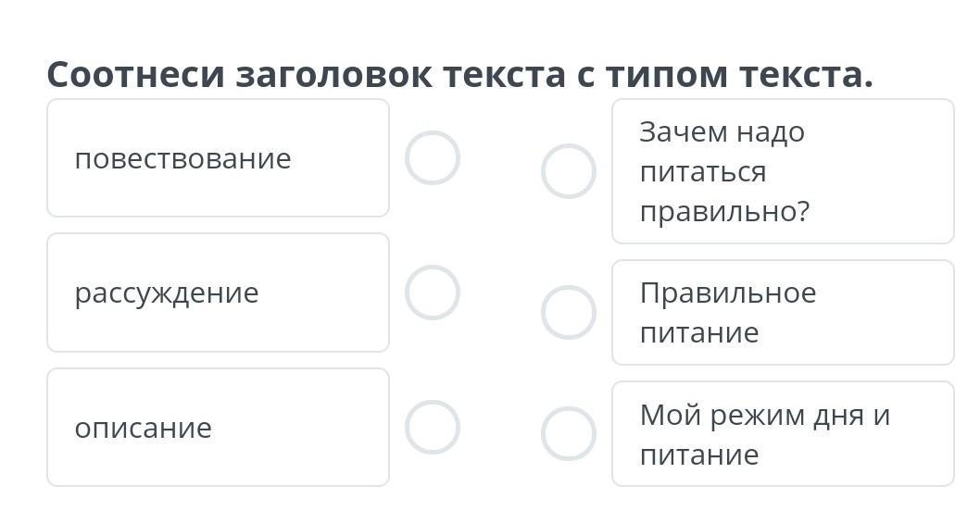Select the circle next to повествование
980x523 pixels.
pyautogui.click(x=432, y=158)
